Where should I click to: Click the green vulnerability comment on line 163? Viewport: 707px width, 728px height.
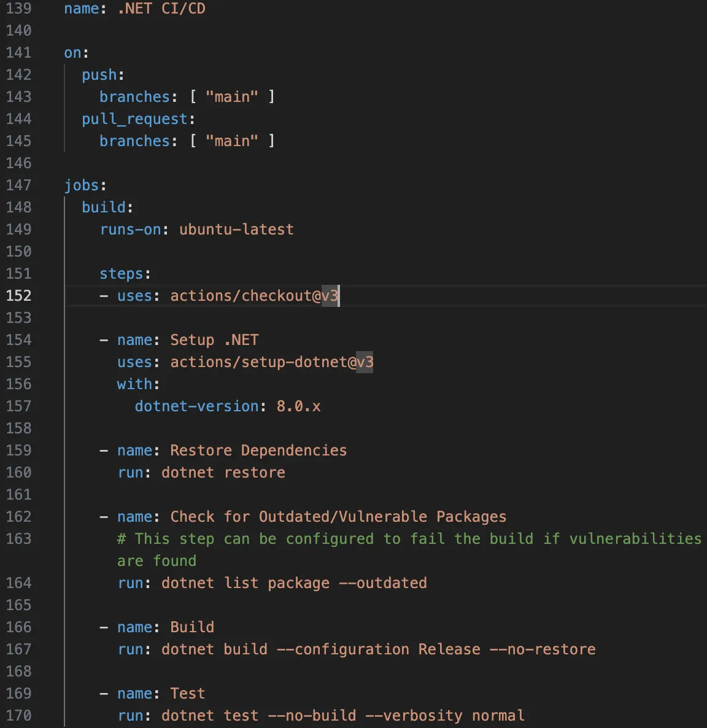pyautogui.click(x=368, y=538)
